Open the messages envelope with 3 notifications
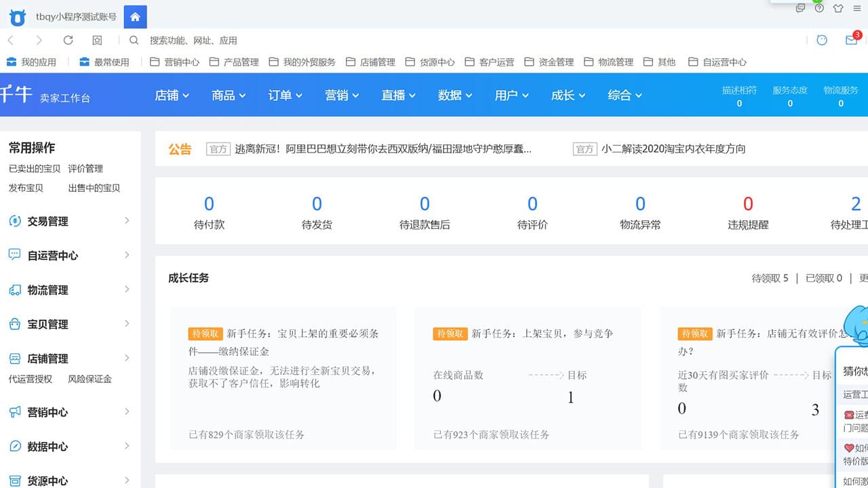 tap(851, 41)
